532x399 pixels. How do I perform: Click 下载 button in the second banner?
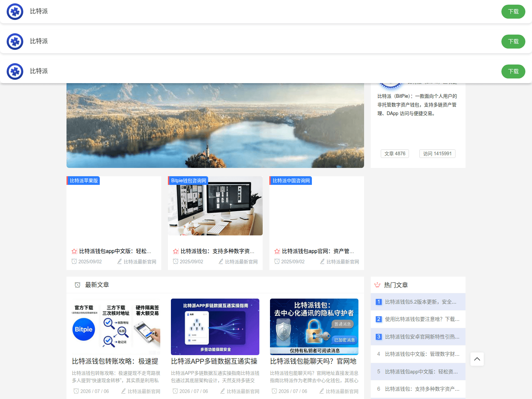point(513,42)
